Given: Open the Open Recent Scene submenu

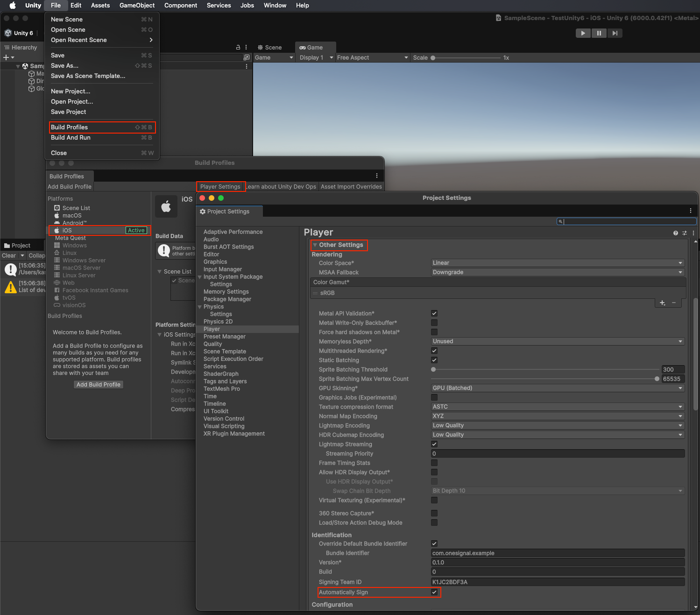Looking at the screenshot, I should pyautogui.click(x=102, y=40).
